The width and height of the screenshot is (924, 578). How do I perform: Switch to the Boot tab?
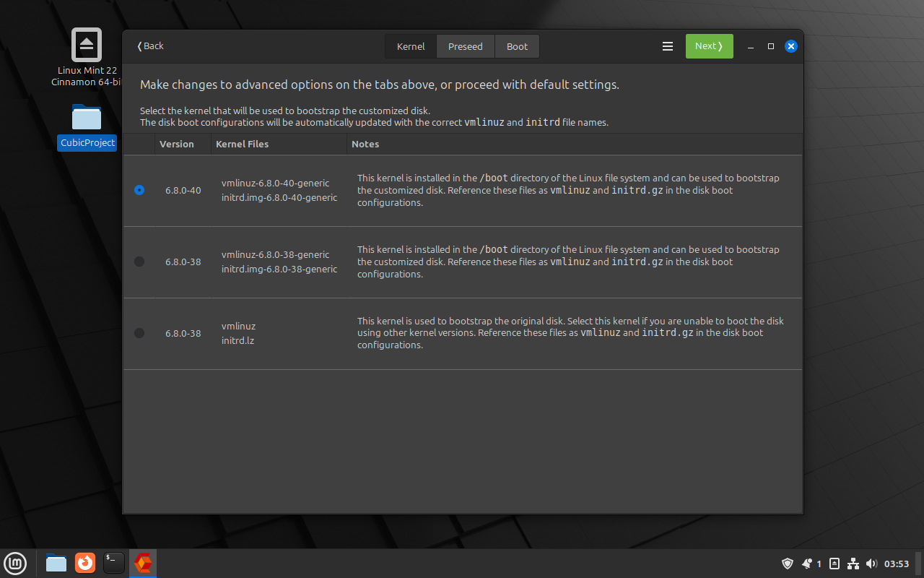tap(517, 46)
